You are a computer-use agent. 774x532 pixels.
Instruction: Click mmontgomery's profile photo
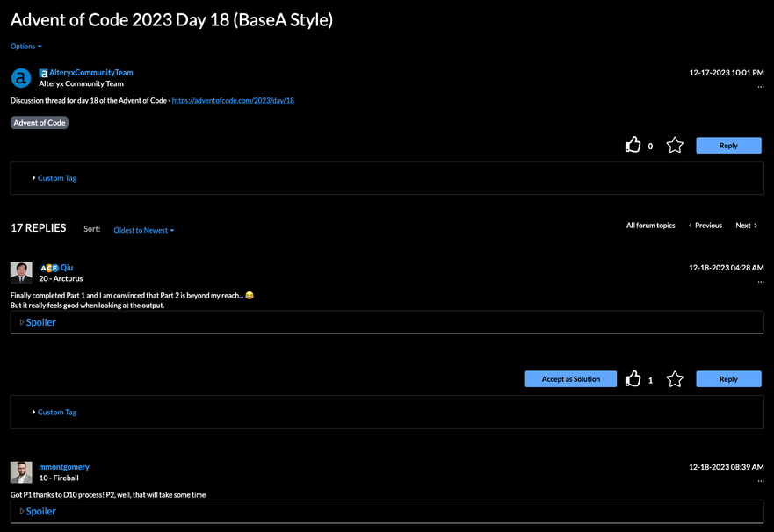click(21, 472)
